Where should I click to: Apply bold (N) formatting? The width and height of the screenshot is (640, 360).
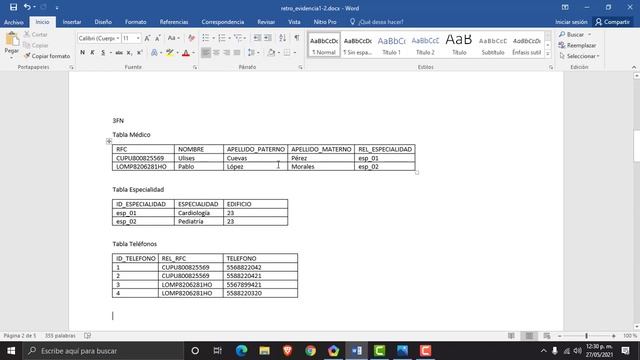point(82,52)
